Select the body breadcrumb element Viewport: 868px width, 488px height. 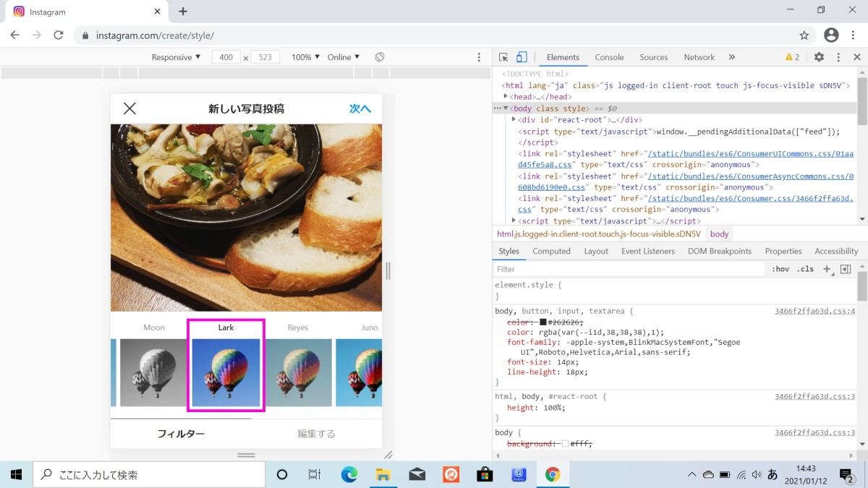pyautogui.click(x=719, y=234)
